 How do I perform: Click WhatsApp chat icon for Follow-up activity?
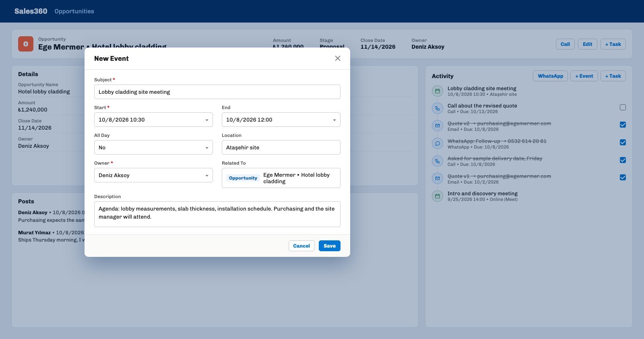(x=438, y=143)
